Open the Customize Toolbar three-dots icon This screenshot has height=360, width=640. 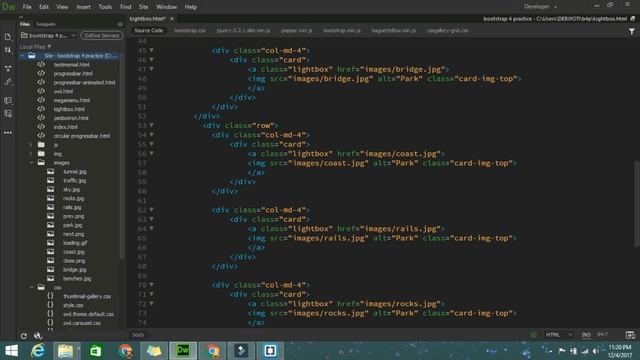(x=8, y=133)
